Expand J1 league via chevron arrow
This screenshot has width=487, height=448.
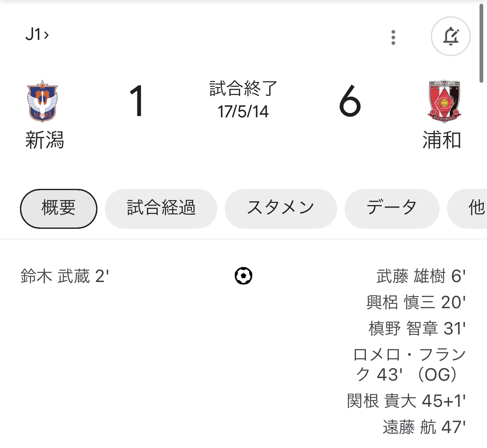46,35
